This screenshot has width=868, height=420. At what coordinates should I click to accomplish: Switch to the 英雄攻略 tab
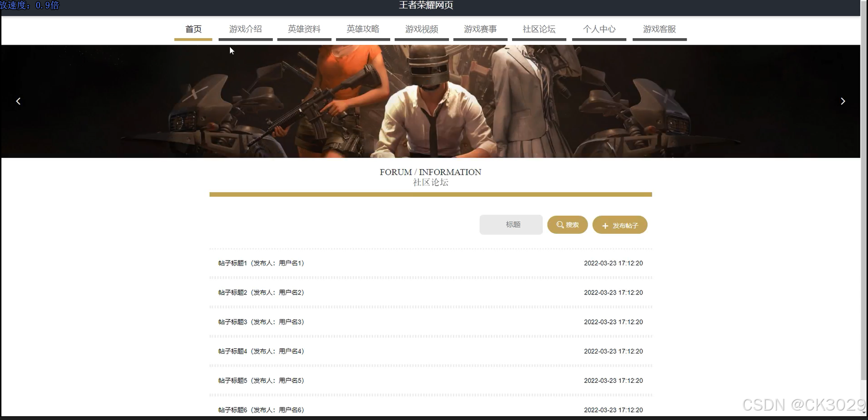pos(363,29)
